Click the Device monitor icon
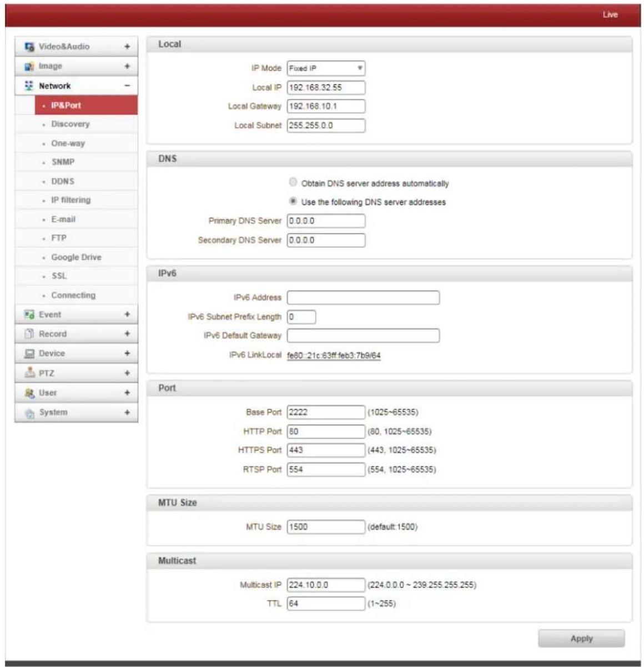The width and height of the screenshot is (644, 667). point(29,354)
